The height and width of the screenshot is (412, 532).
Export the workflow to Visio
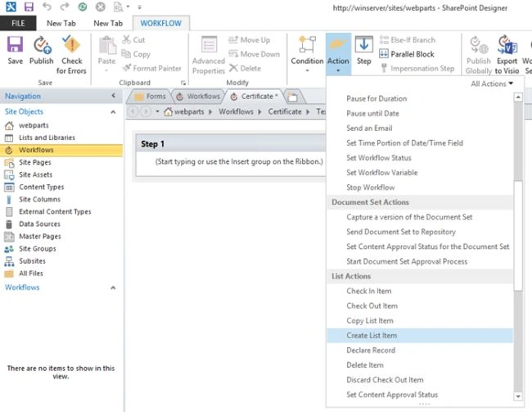pos(507,55)
